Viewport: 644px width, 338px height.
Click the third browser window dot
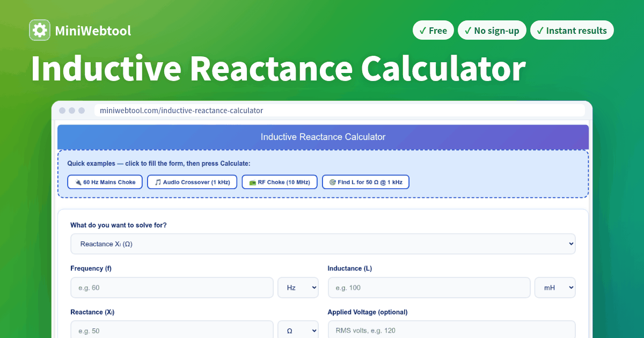pyautogui.click(x=82, y=111)
